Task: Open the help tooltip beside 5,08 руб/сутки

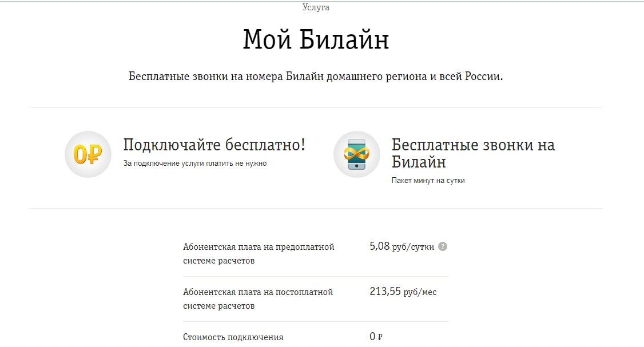Action: [443, 247]
